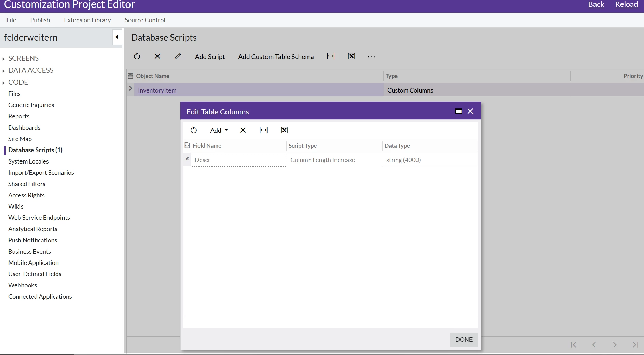This screenshot has width=644, height=355.
Task: Click the Add Script button
Action: pos(210,57)
